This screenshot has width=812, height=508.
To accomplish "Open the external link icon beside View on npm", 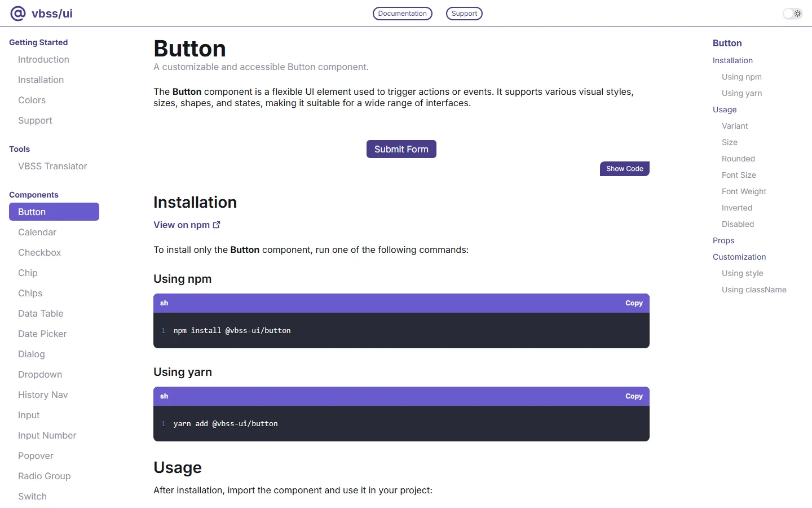I will click(x=217, y=225).
